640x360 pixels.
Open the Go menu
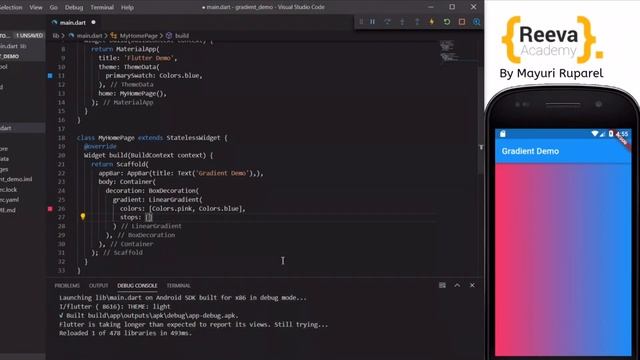(53, 7)
